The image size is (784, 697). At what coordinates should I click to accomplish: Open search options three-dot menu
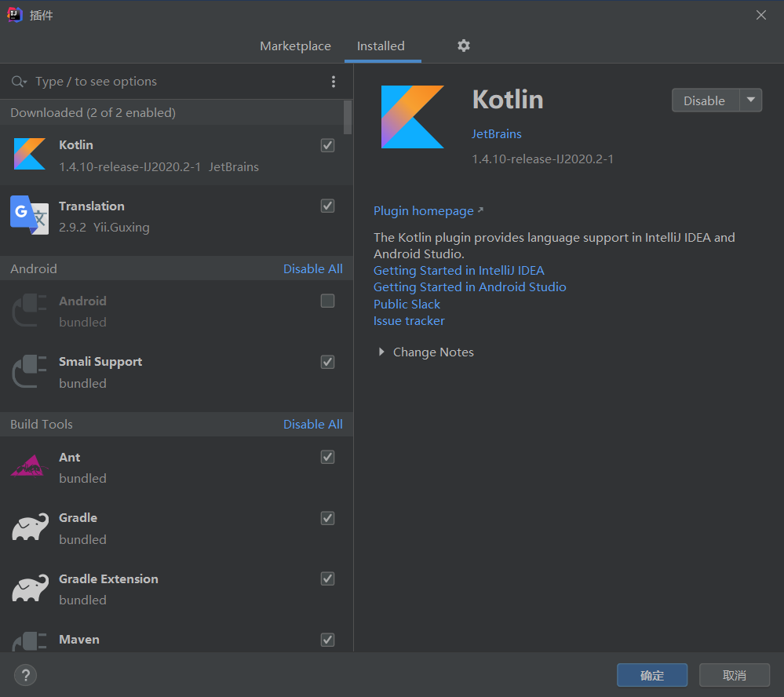[x=334, y=82]
